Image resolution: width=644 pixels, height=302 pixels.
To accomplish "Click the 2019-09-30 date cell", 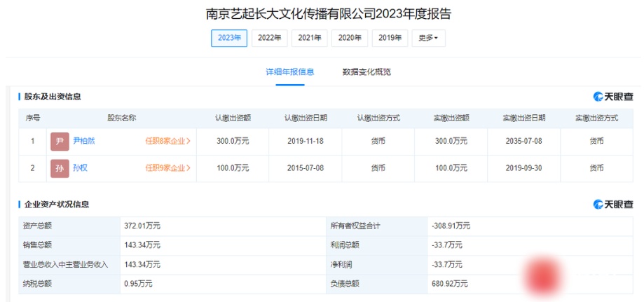I will click(x=524, y=168).
